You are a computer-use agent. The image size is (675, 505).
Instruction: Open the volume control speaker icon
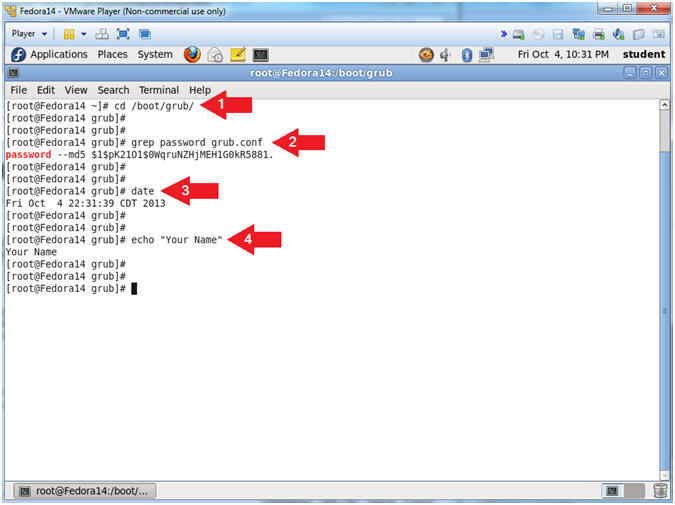pos(446,55)
